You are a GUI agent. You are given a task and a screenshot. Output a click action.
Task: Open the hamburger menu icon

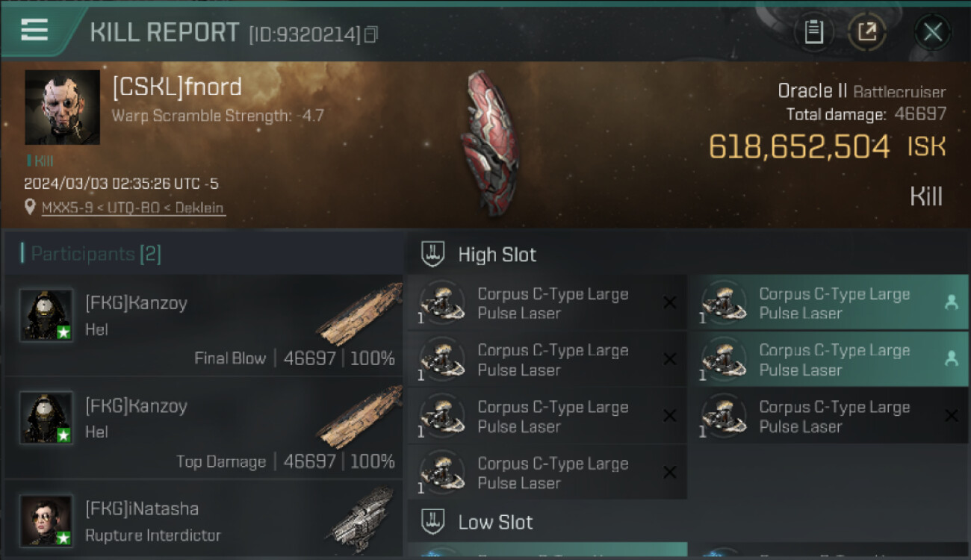[x=34, y=30]
